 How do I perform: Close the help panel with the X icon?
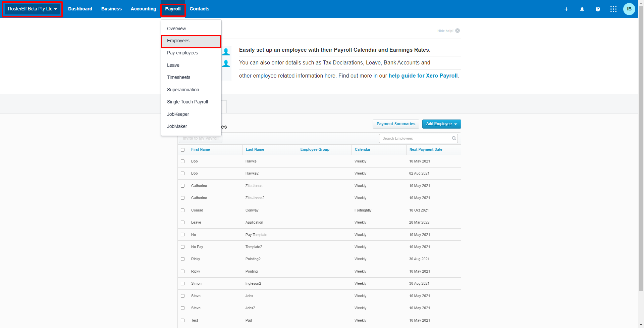pyautogui.click(x=458, y=31)
